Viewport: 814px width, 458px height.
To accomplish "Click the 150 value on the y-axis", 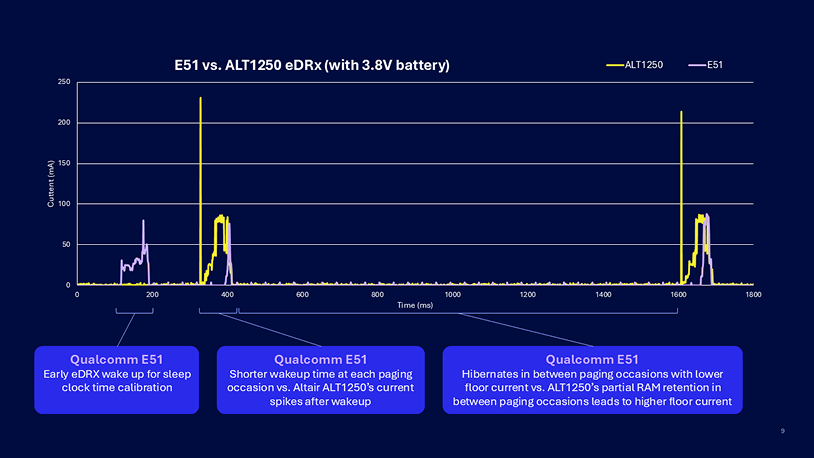I will (x=64, y=163).
